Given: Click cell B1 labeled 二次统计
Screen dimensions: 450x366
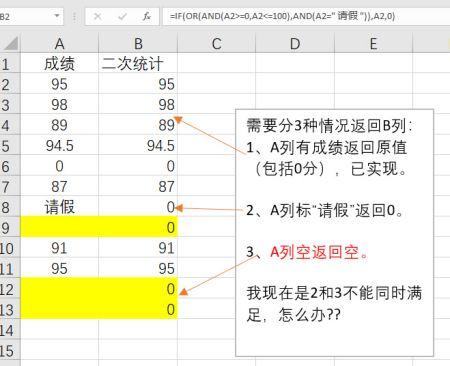Looking at the screenshot, I should (x=138, y=63).
